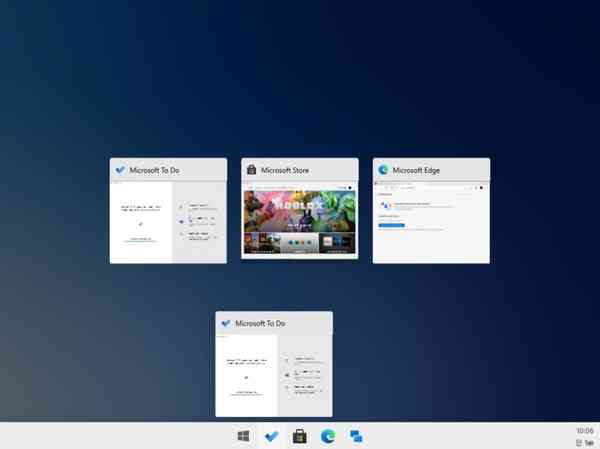Launch Microsoft Store from the taskbar
This screenshot has width=600, height=449.
299,436
